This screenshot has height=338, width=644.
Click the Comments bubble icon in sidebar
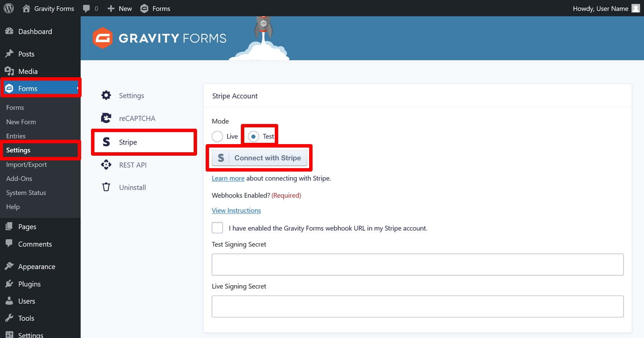[x=9, y=244]
